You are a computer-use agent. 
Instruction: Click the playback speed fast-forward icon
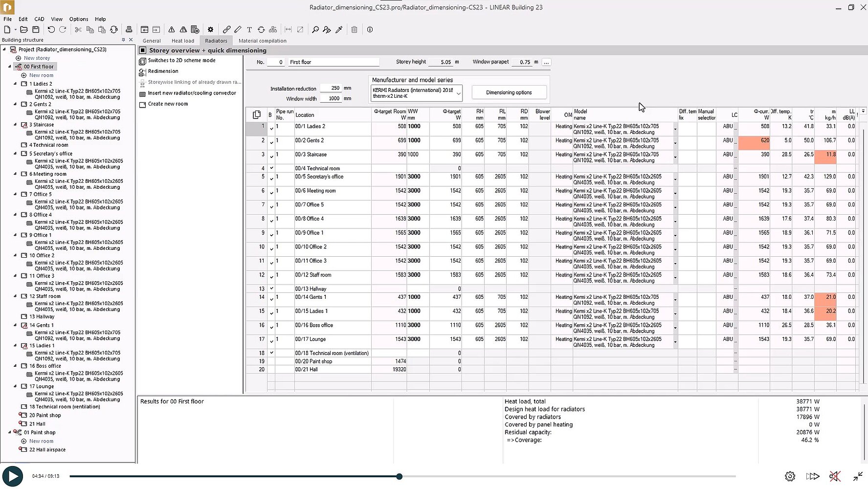coord(813,476)
